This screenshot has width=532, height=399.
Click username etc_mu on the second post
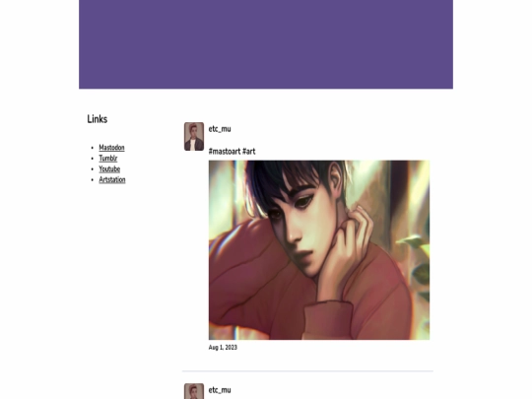click(x=220, y=390)
